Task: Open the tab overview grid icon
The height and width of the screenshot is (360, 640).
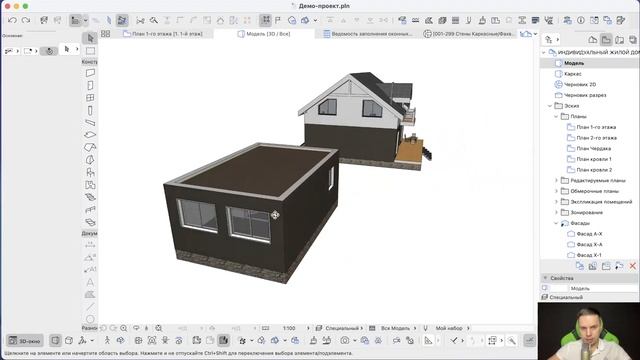Action: tap(106, 34)
